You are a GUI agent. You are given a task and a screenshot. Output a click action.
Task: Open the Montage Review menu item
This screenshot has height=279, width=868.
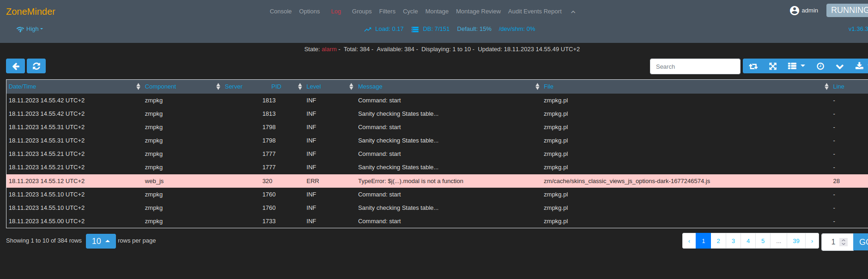click(x=478, y=12)
